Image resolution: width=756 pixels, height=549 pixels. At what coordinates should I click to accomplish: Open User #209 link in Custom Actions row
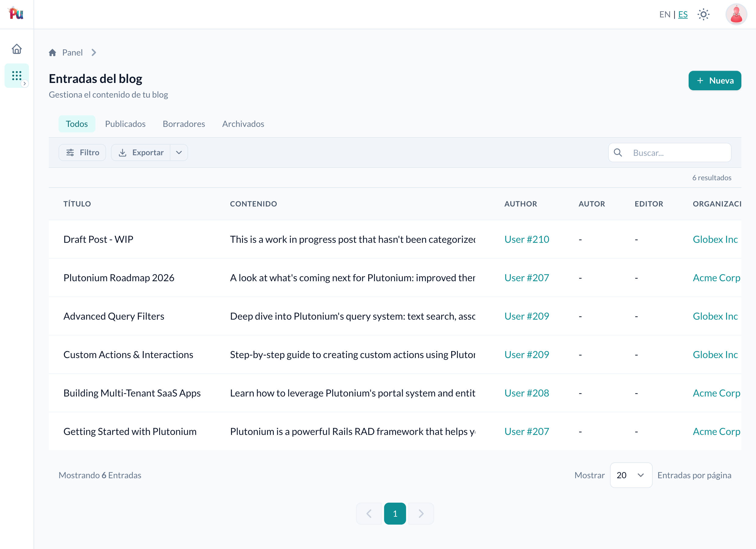pos(527,354)
